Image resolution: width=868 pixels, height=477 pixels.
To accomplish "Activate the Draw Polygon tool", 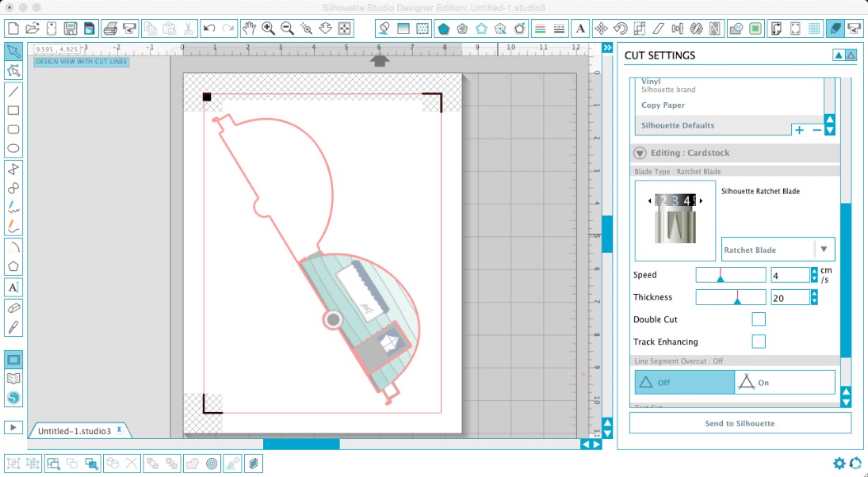I will click(x=13, y=267).
